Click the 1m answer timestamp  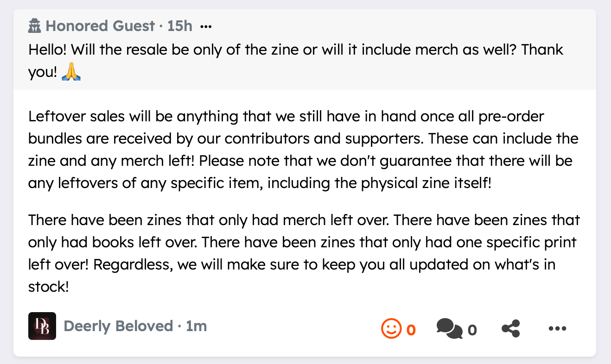click(x=196, y=326)
